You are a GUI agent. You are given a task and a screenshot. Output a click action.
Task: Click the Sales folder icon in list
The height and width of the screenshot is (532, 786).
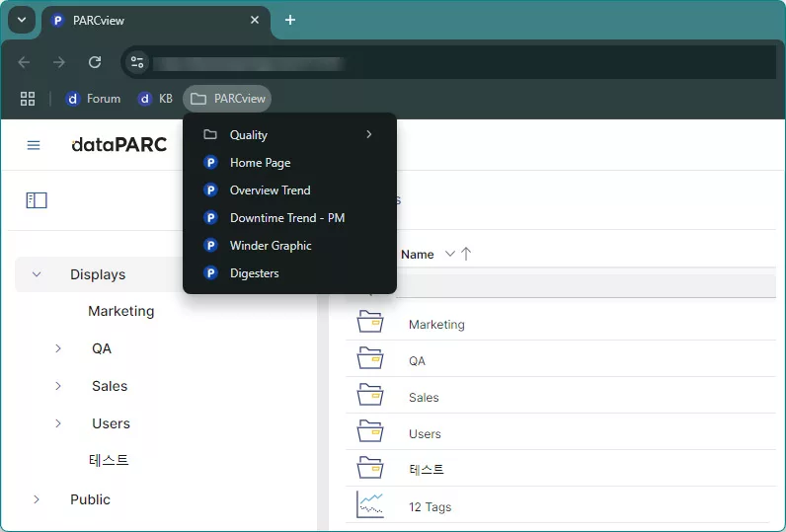pos(370,395)
